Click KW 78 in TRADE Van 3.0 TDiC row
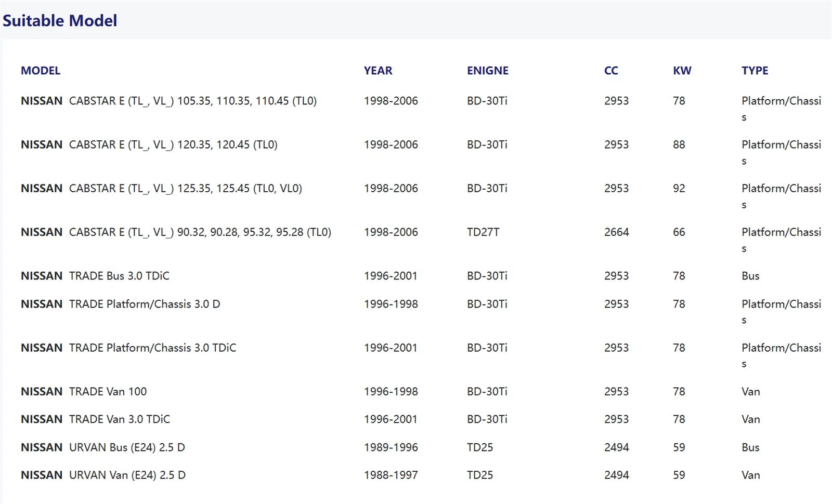 pyautogui.click(x=679, y=419)
